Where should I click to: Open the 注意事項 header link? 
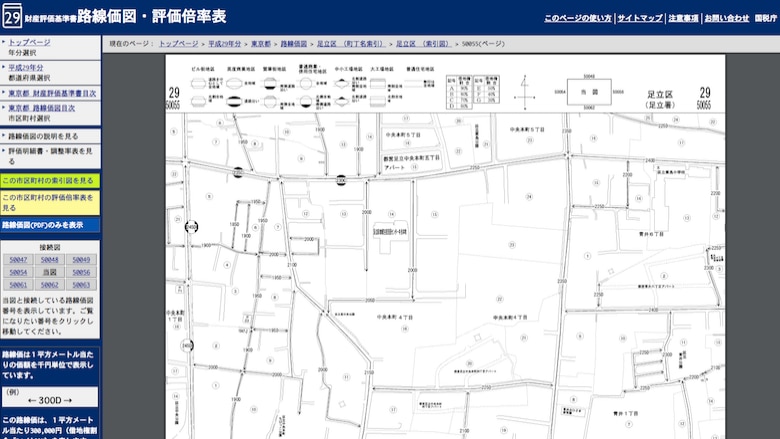(x=683, y=18)
